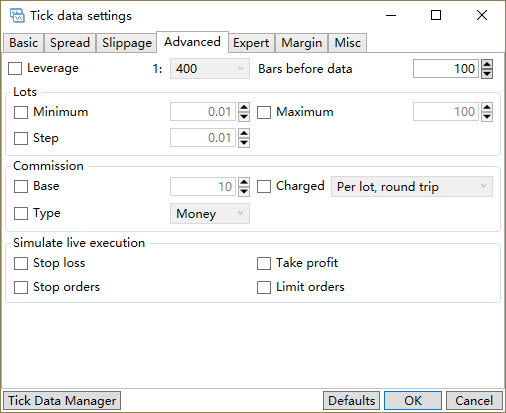This screenshot has width=506, height=413.
Task: Increase Bars before data value with up arrow
Action: [487, 64]
